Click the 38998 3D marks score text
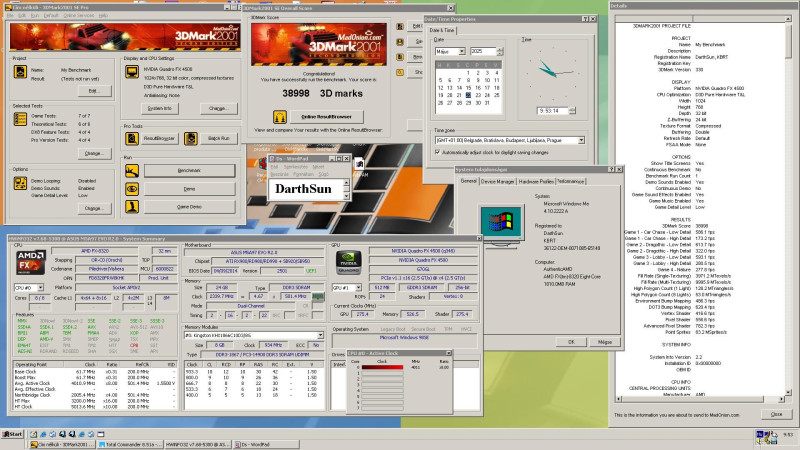Viewport: 800px width, 450px height. 322,94
